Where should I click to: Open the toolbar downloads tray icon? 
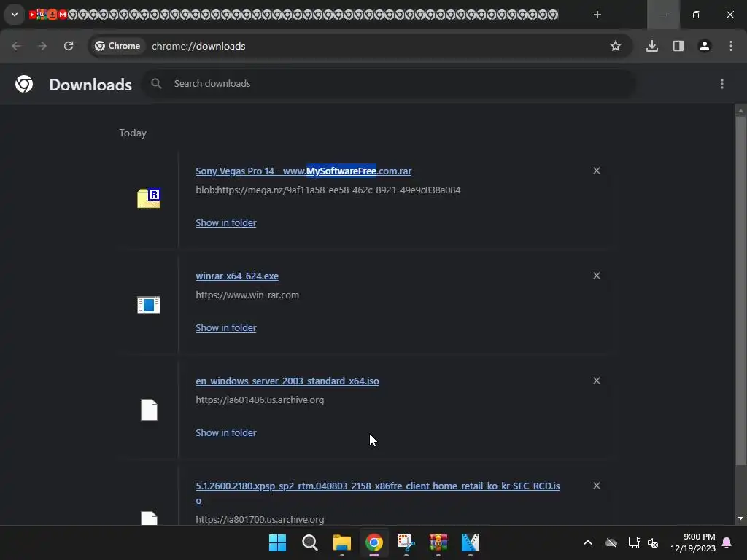tap(652, 46)
